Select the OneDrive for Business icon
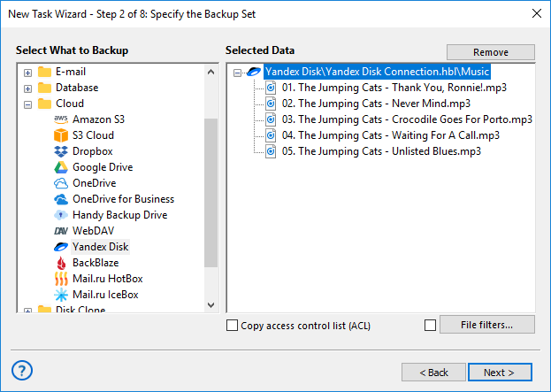Viewport: 551px width, 392px height. click(x=61, y=199)
